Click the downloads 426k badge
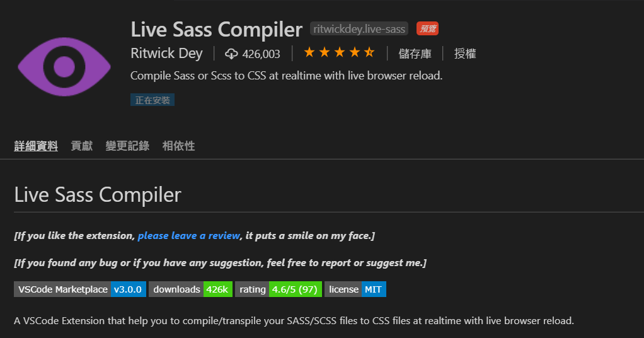The height and width of the screenshot is (338, 644). click(x=190, y=289)
